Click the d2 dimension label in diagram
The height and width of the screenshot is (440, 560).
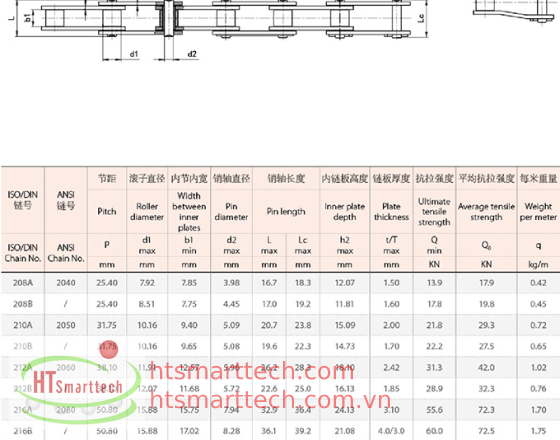[x=192, y=54]
